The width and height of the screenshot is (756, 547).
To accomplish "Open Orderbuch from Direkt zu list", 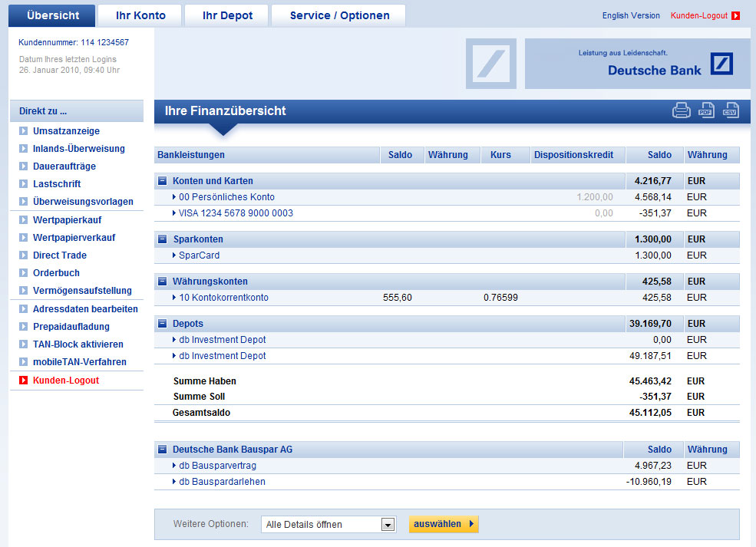I will [56, 273].
